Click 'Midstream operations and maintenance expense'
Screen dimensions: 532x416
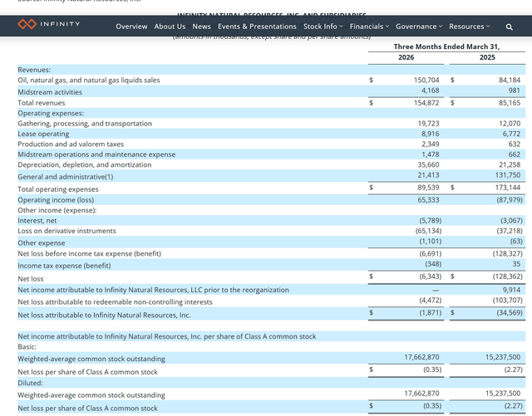[96, 154]
